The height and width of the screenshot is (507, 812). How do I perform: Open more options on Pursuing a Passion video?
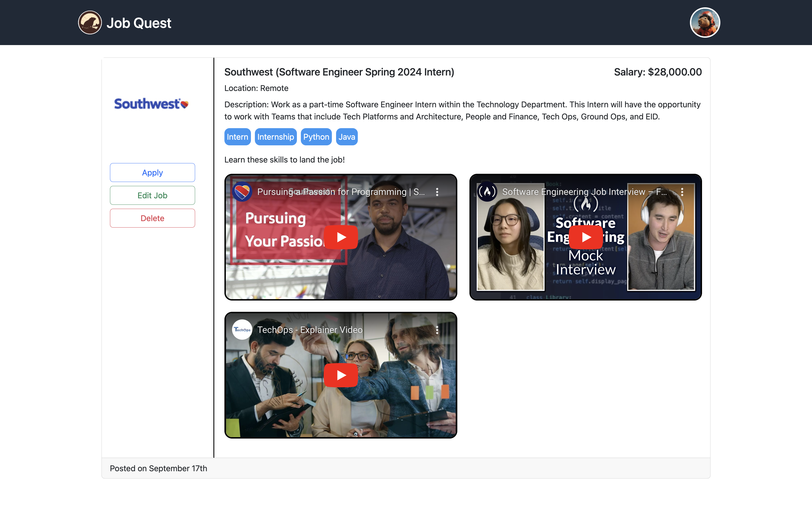[x=437, y=192]
